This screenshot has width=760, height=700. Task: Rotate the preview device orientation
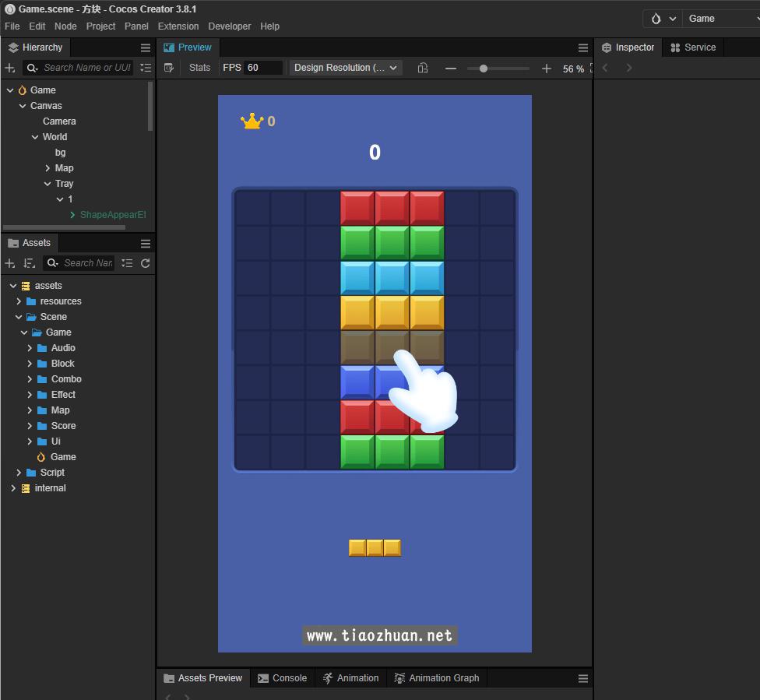click(x=423, y=68)
